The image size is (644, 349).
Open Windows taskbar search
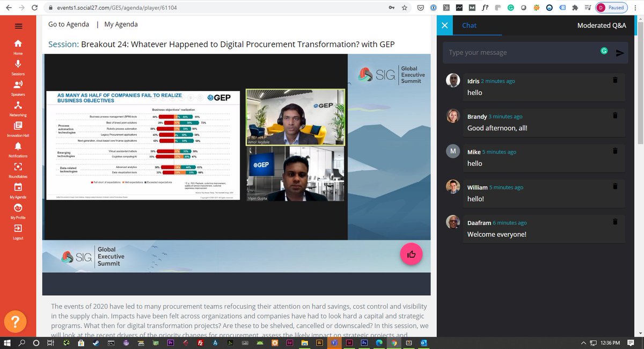coord(22,343)
